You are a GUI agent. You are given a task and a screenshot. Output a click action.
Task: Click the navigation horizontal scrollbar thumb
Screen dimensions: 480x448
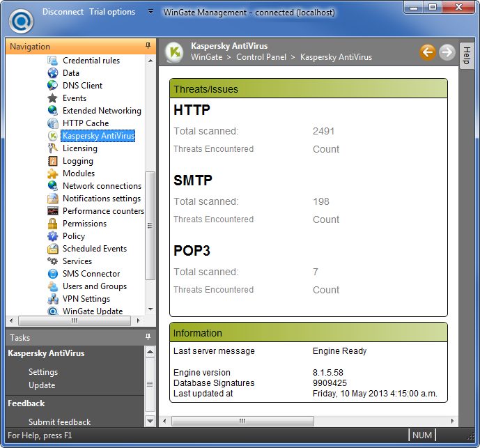pos(75,320)
